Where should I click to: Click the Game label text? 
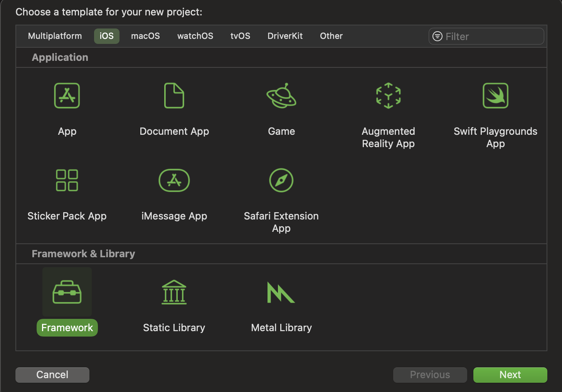pyautogui.click(x=281, y=131)
